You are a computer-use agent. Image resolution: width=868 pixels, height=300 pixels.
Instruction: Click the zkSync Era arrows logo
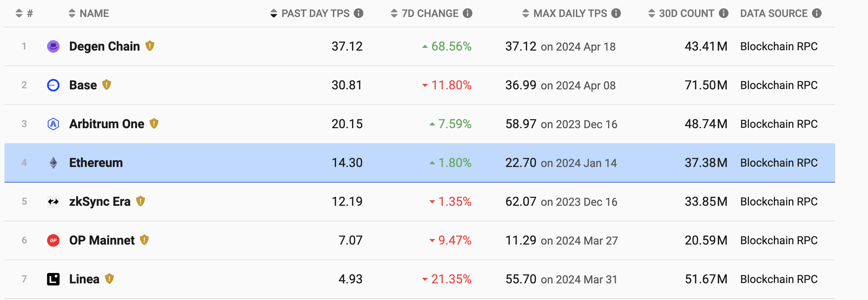point(53,202)
